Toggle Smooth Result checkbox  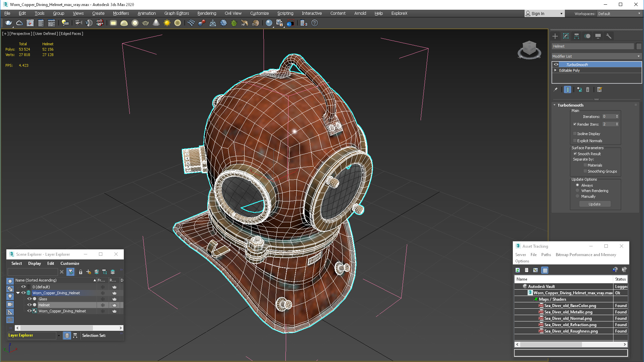575,154
